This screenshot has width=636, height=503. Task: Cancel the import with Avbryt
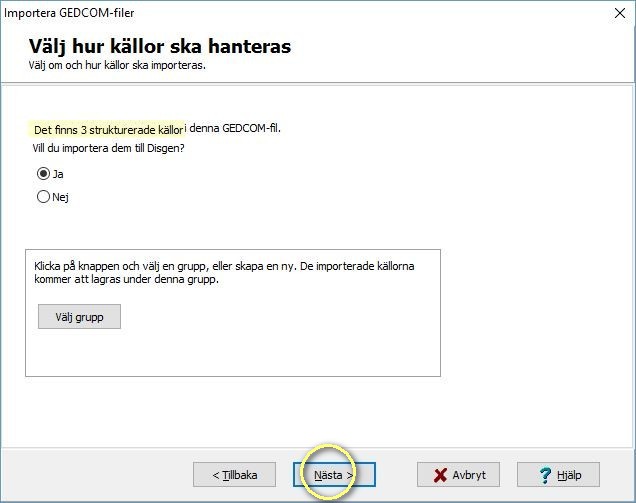point(458,475)
